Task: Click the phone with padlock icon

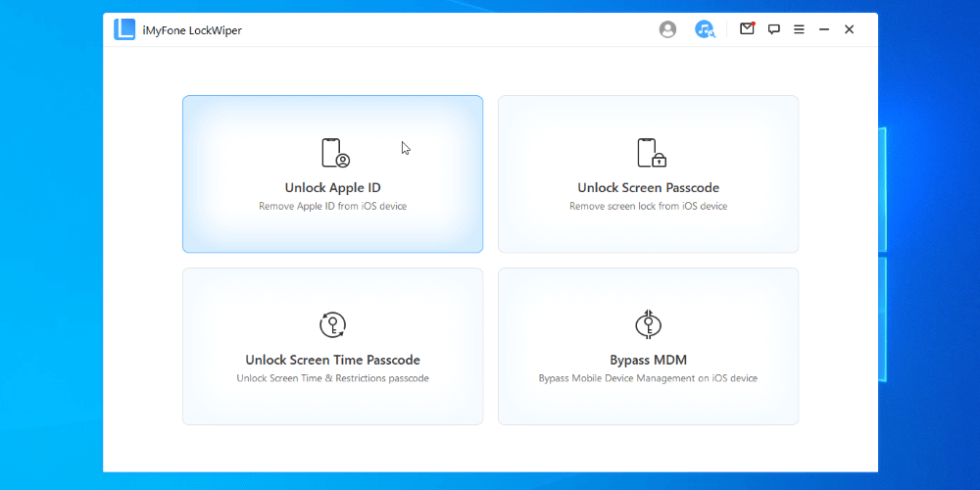Action: pos(652,153)
